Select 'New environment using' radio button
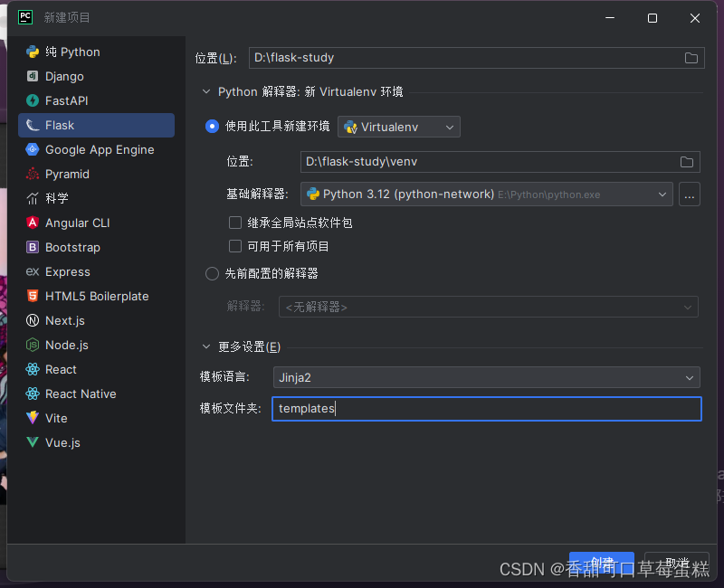724x588 pixels. coord(212,127)
